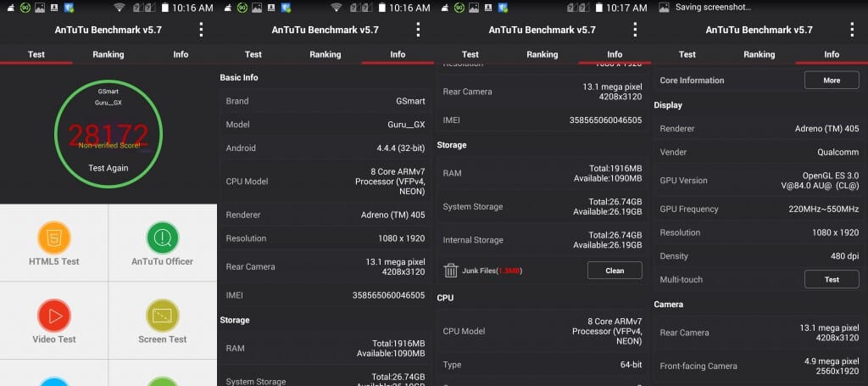Viewport: 868px width, 386px height.
Task: Tap the 28172 score circle
Action: (108, 134)
